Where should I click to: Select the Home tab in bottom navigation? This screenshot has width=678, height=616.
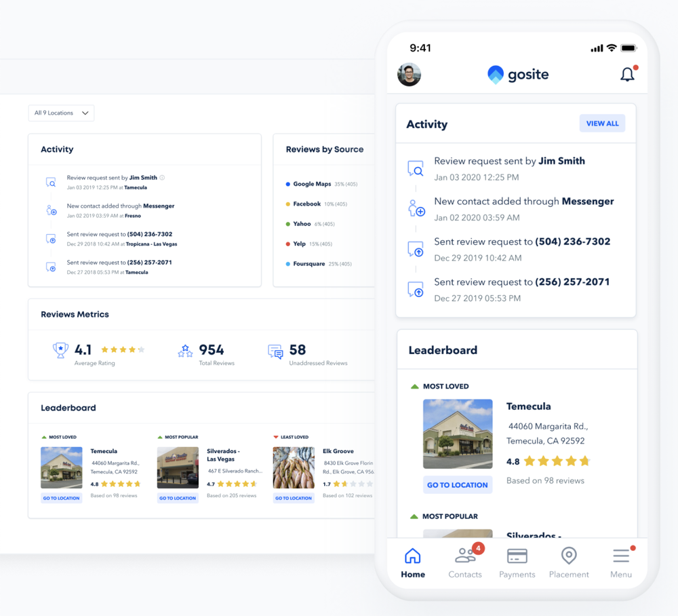coord(413,562)
